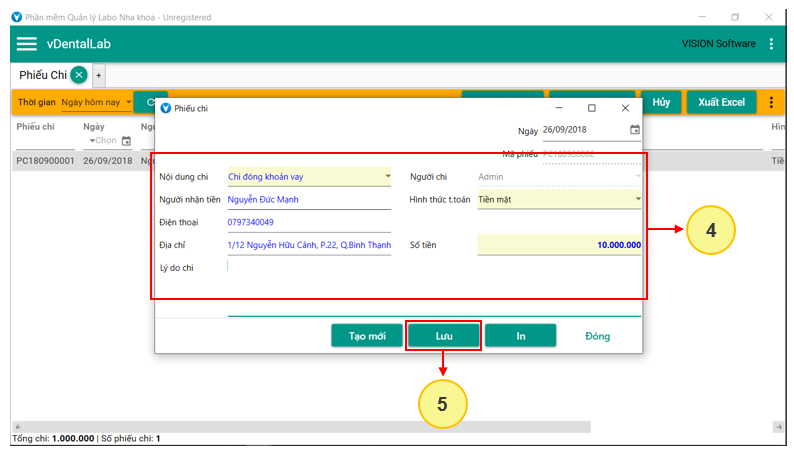This screenshot has width=794, height=452.
Task: Open calendar icon in Ngày column filter
Action: point(126,141)
